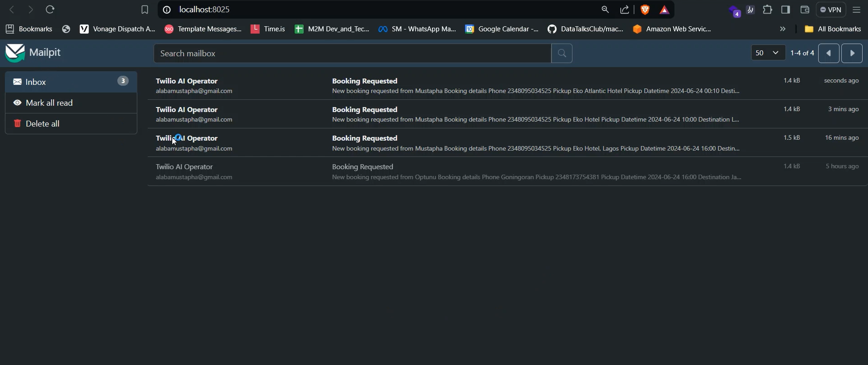This screenshot has height=365, width=868.
Task: Click the Mailpit logo icon
Action: point(15,53)
